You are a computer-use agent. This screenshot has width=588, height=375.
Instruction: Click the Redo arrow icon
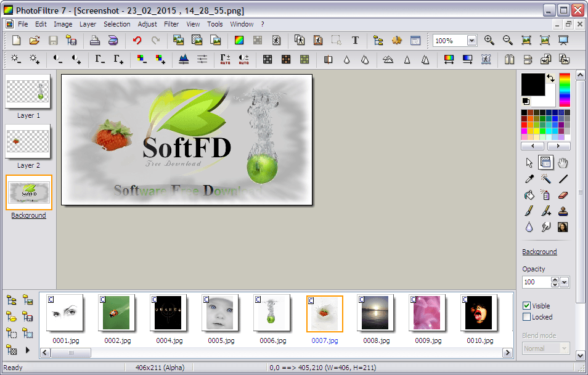[x=155, y=40]
